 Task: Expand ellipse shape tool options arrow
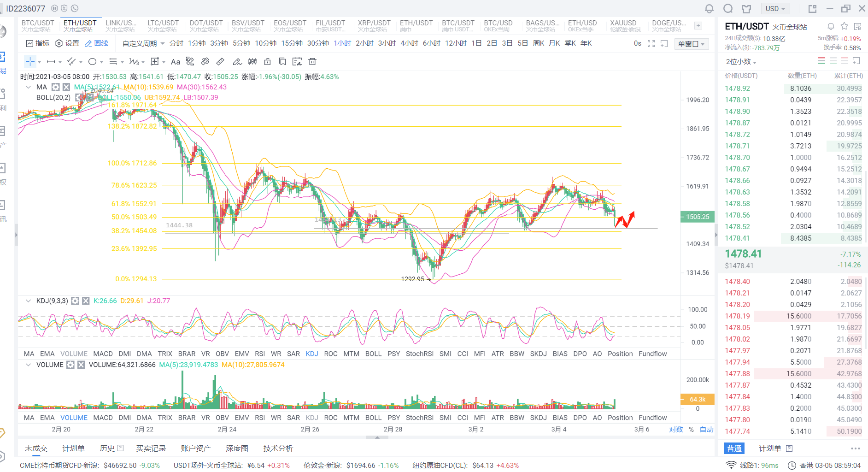point(101,62)
